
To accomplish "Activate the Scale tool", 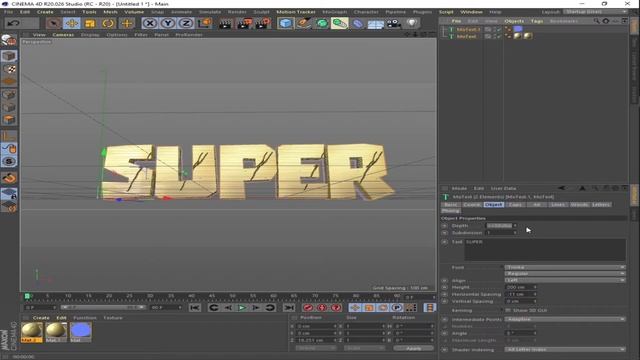I will 90,23.
